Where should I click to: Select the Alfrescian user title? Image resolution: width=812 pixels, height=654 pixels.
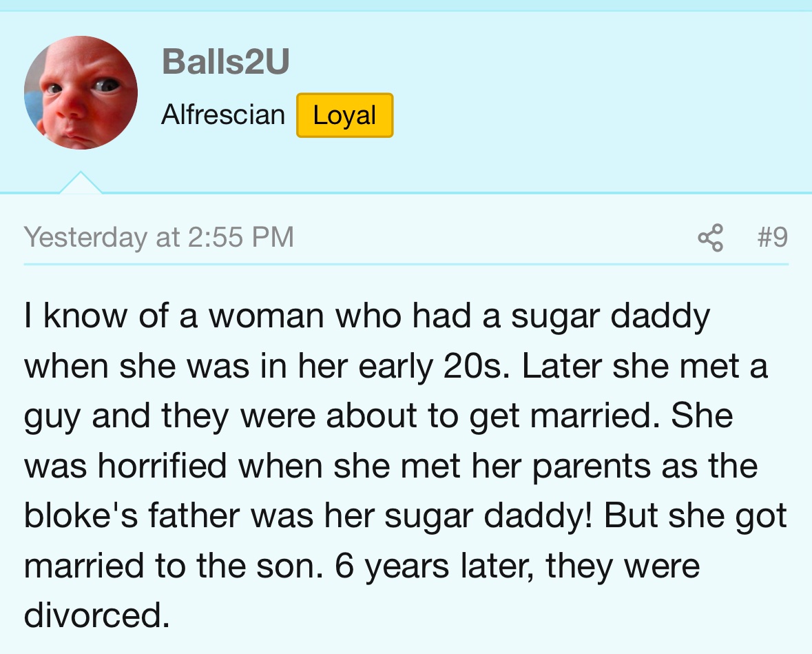click(x=223, y=114)
